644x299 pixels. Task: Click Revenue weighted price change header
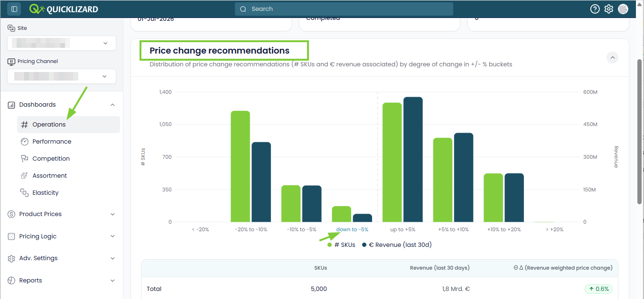click(x=563, y=268)
